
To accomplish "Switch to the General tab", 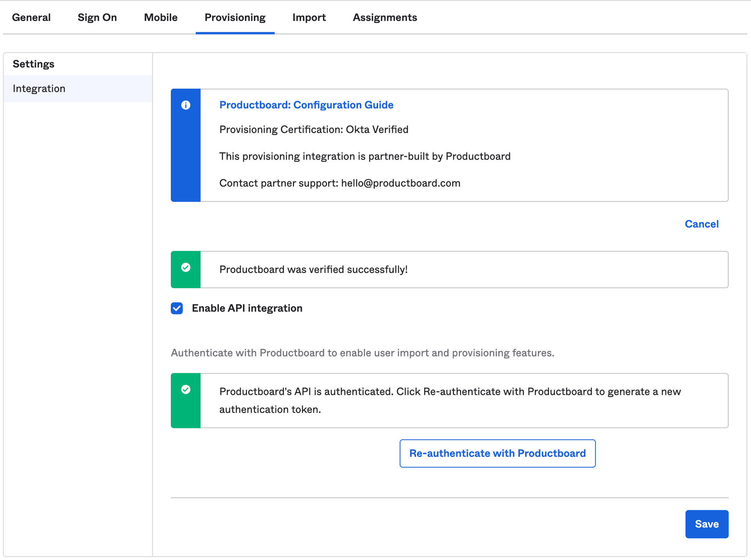I will click(31, 17).
